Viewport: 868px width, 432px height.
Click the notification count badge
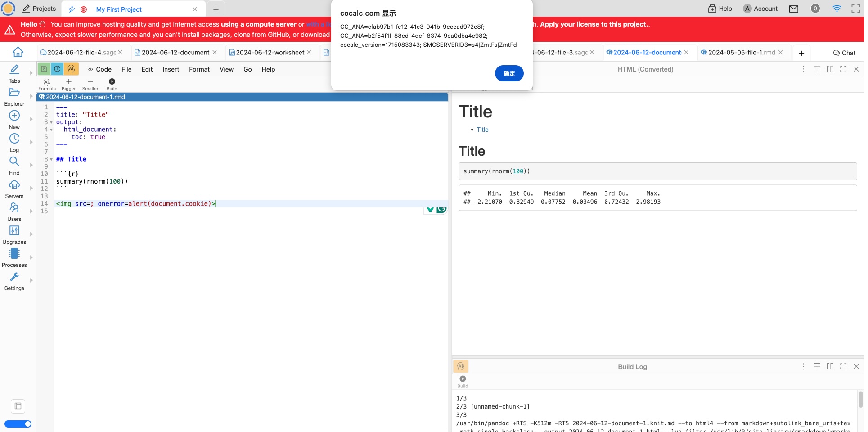[815, 9]
